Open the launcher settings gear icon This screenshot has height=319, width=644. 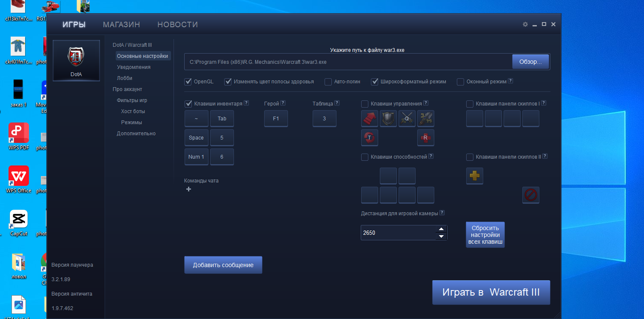pyautogui.click(x=525, y=25)
